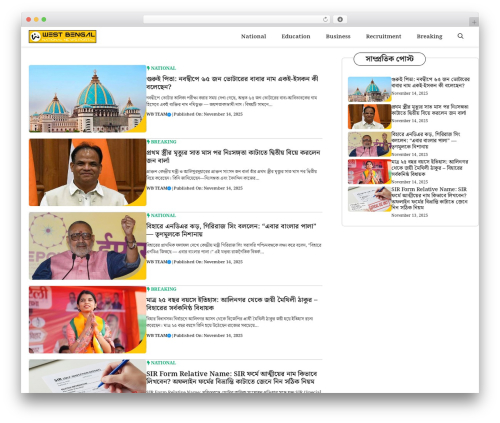Open headline about second marriage after wife's death
Screen dimensions: 500x423
click(233, 156)
